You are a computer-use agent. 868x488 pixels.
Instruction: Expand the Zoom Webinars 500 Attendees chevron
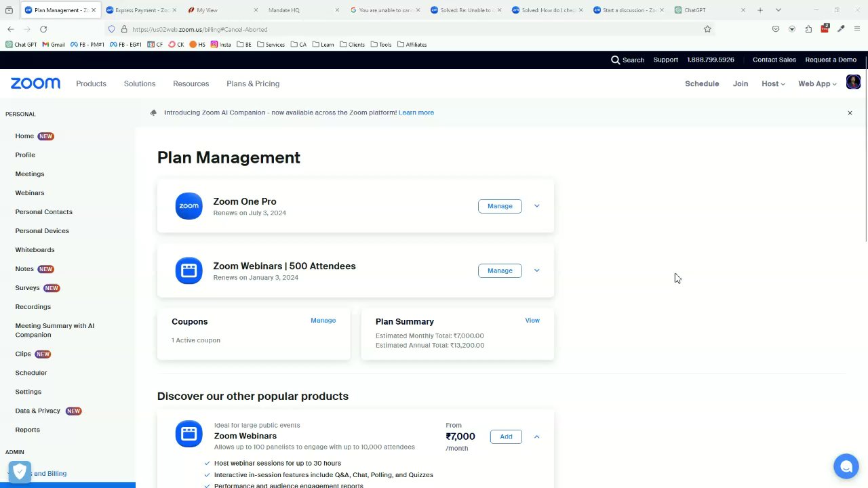536,270
